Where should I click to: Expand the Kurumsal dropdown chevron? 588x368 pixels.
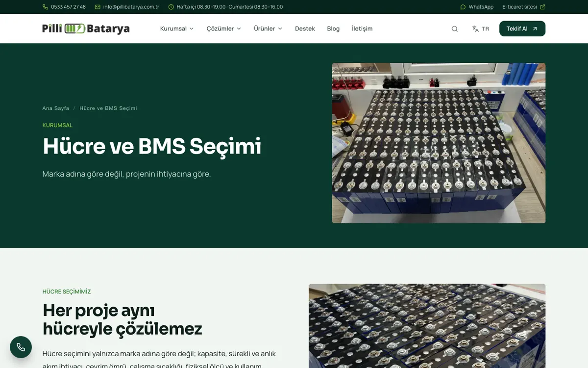(x=192, y=28)
